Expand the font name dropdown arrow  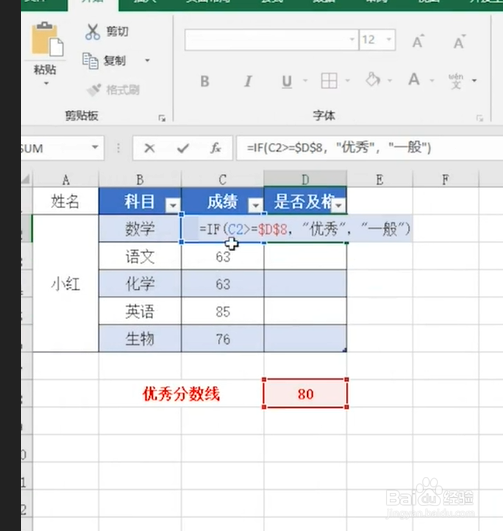click(353, 40)
